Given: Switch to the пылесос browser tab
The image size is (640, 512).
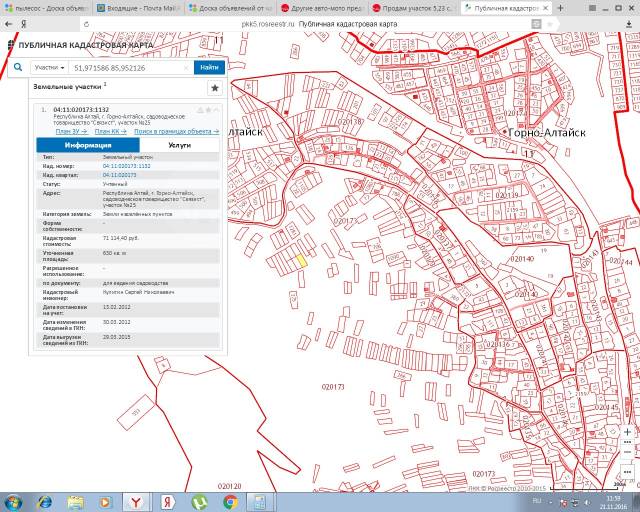Looking at the screenshot, I should pos(46,8).
